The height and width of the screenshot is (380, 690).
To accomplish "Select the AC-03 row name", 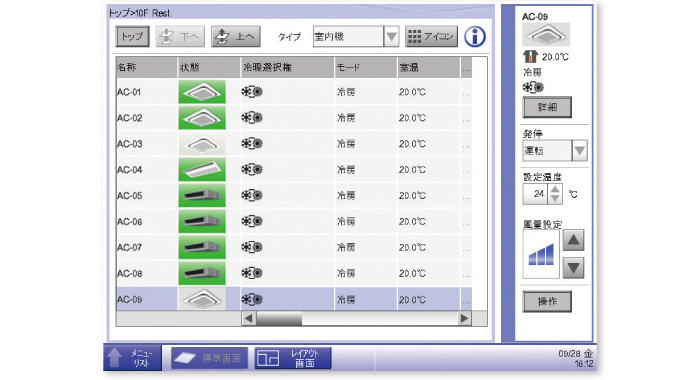I will 129,144.
